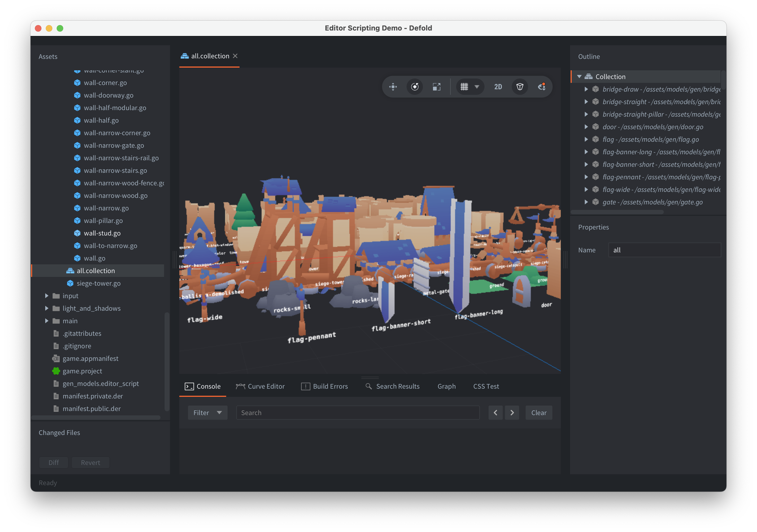Open the grid settings dropdown arrow
Image resolution: width=757 pixels, height=532 pixels.
pos(477,87)
